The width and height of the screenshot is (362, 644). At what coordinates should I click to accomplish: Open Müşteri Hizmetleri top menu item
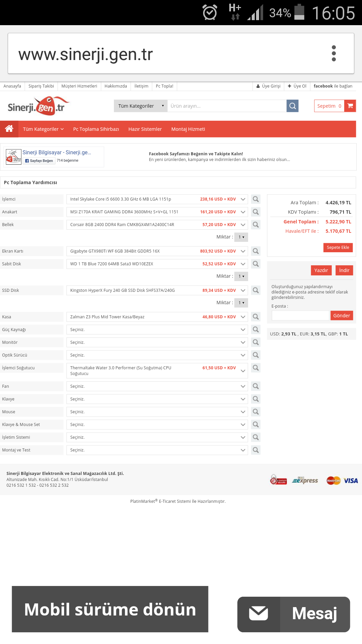click(79, 86)
